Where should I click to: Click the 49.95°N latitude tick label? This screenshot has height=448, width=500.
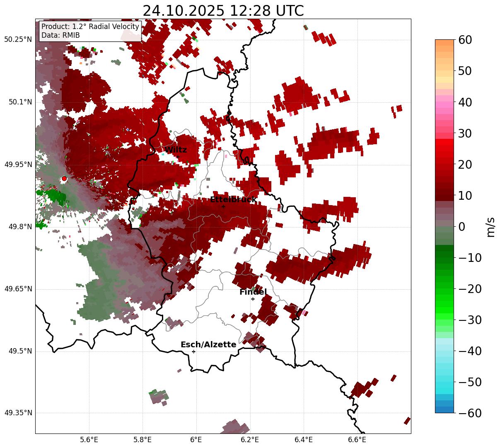click(x=18, y=165)
